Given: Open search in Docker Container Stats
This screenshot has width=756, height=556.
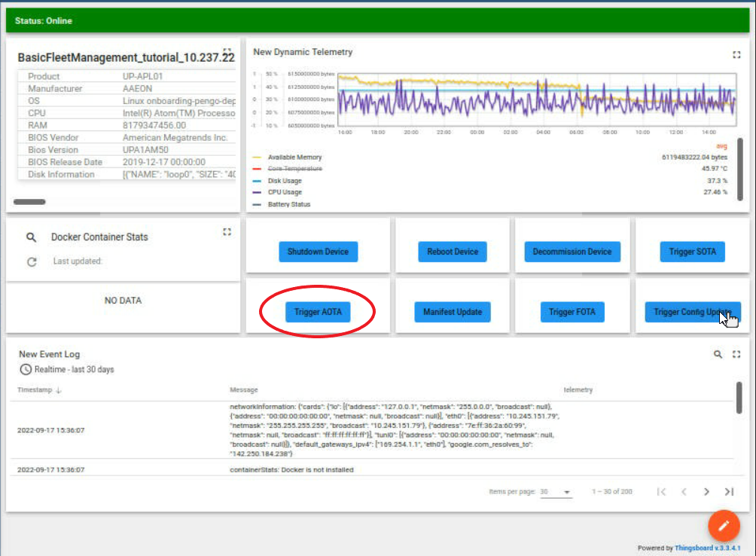Looking at the screenshot, I should [31, 237].
